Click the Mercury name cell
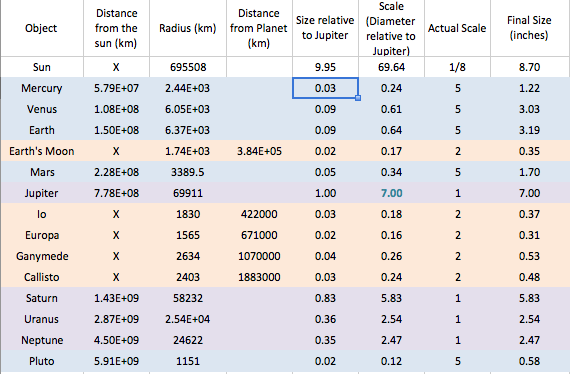 tap(42, 88)
